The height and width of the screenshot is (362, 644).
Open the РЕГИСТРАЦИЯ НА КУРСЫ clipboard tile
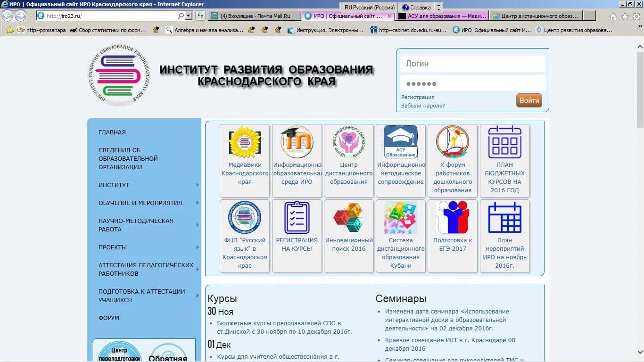[297, 236]
